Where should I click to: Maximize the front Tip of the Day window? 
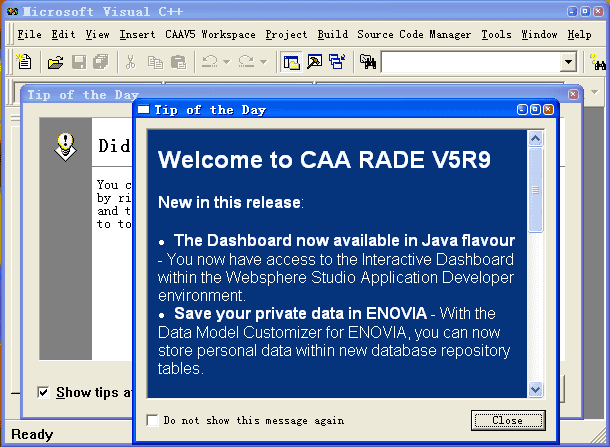coord(535,110)
